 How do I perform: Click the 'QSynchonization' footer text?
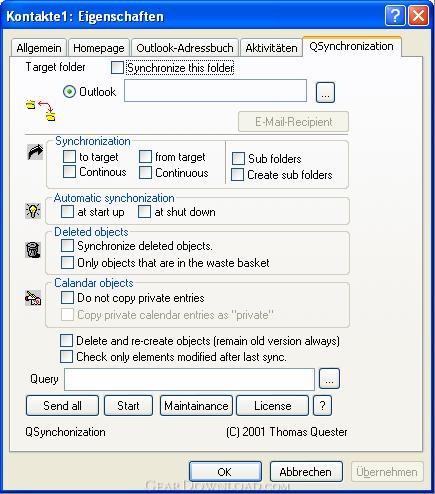[65, 432]
